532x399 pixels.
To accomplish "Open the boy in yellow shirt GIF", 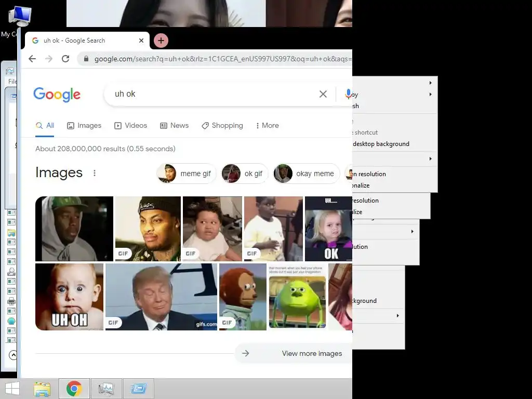I will coord(273,229).
